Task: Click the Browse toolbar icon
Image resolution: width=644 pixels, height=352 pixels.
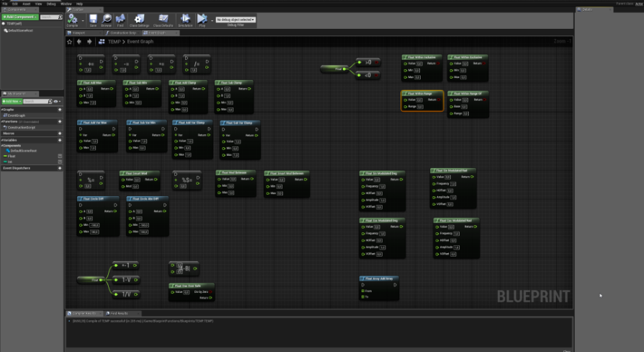Action: 107,19
